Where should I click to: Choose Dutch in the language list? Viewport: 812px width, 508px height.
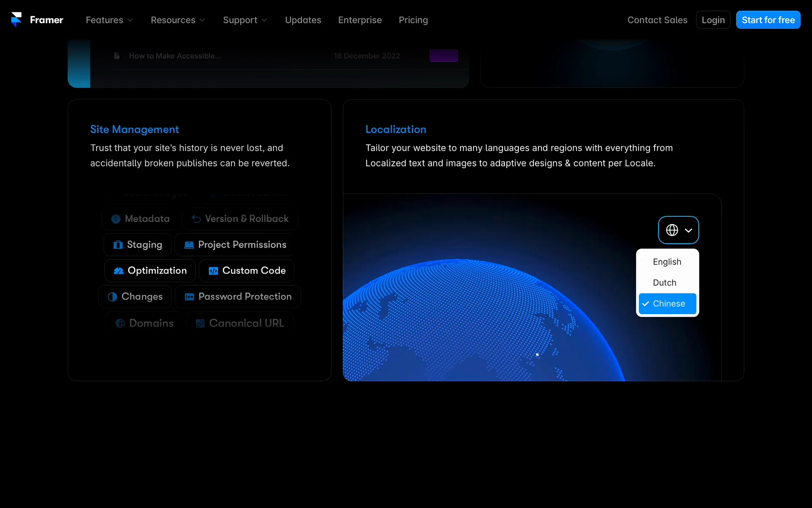point(664,282)
